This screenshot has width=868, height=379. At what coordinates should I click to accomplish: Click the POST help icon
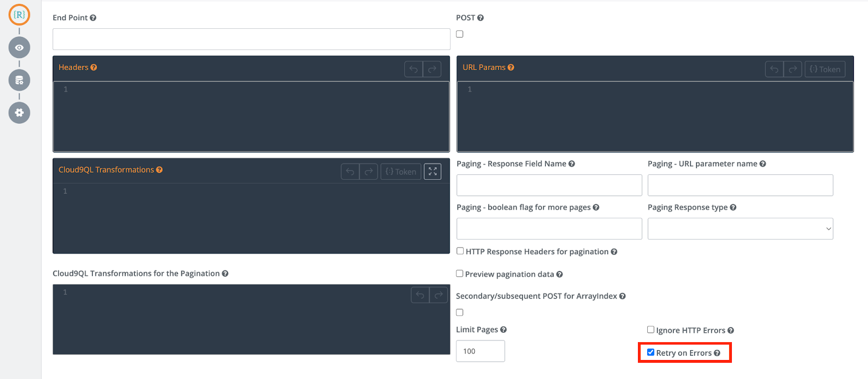tap(481, 18)
